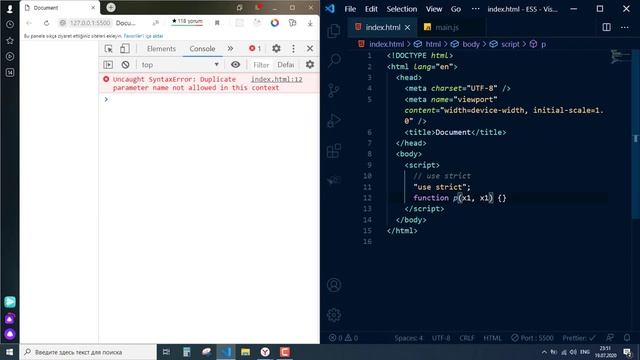This screenshot has height=360, width=640.
Task: Expand VS Code hidden menu items ellipsis
Action: coord(476,9)
